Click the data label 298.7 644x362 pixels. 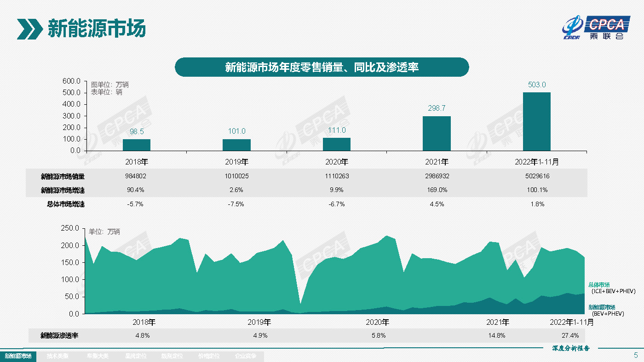coord(437,108)
